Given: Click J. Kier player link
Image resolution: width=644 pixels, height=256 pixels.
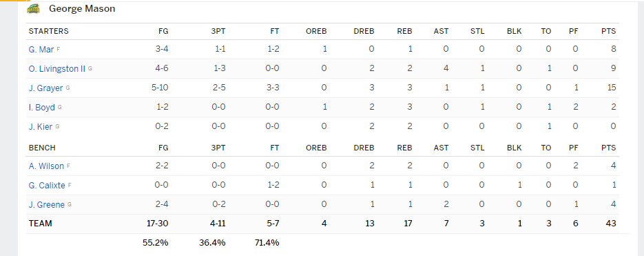Looking at the screenshot, I should pos(41,127).
